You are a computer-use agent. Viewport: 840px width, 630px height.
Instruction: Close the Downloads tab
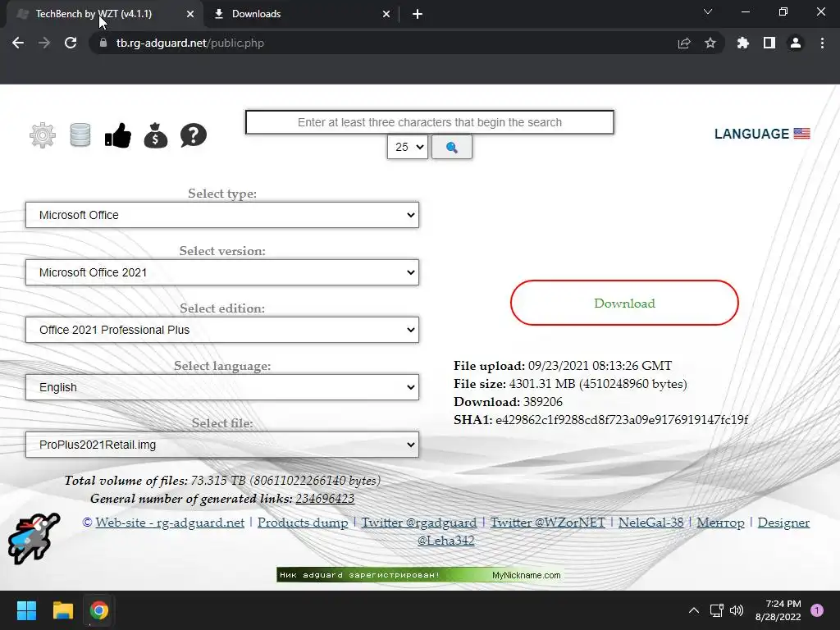coord(386,14)
